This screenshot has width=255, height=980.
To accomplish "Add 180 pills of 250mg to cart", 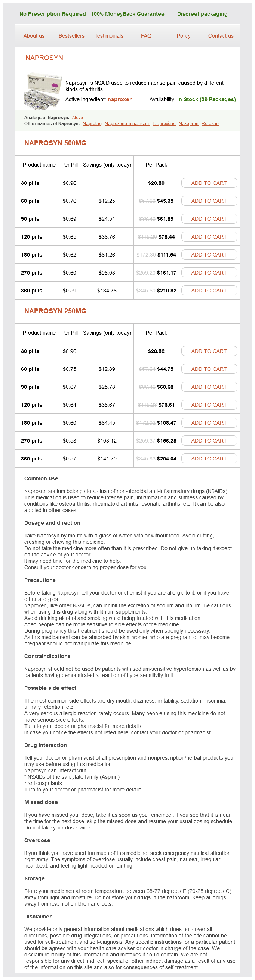I will (x=209, y=423).
